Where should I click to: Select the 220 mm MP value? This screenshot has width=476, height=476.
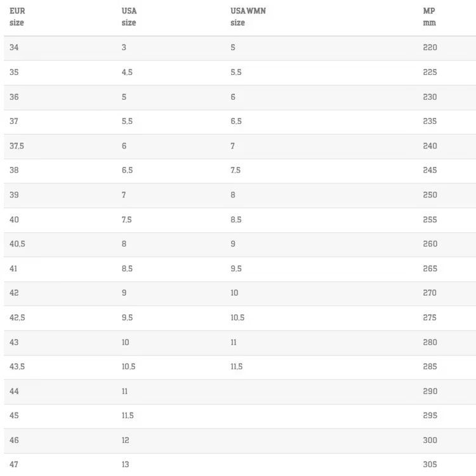430,48
